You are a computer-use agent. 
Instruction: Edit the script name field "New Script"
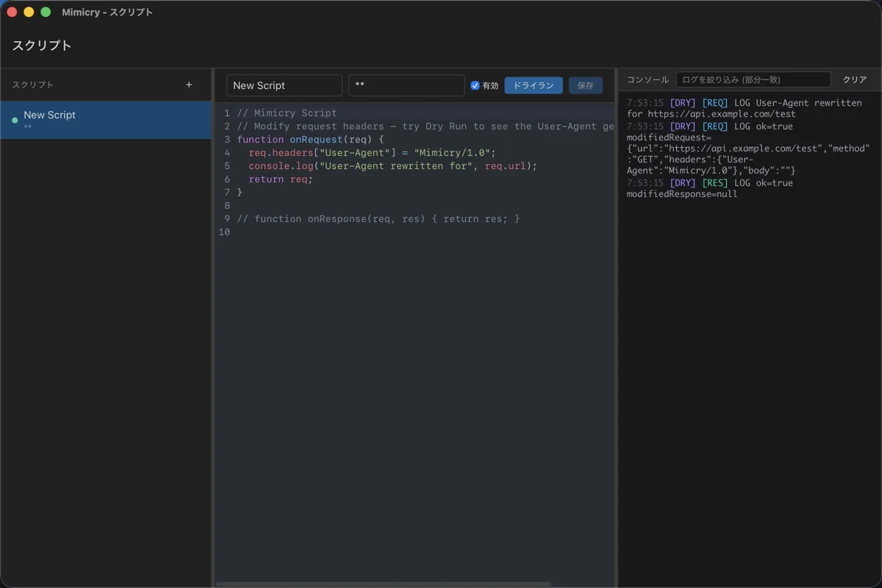click(284, 85)
